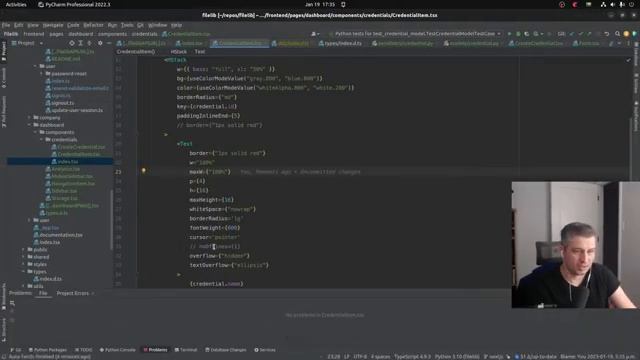Viewport: 640px width, 360px height.
Task: Expand the styles folder in Project tree
Action: (x=23, y=264)
